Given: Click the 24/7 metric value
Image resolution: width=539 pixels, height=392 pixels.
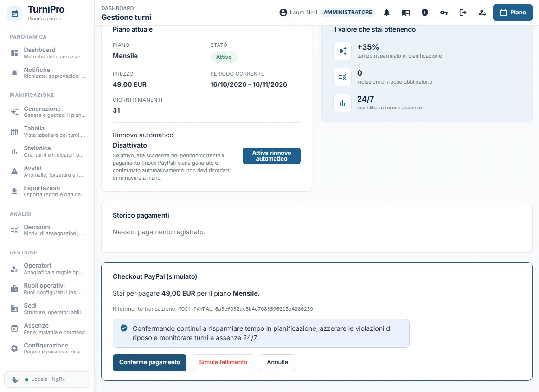Looking at the screenshot, I should (366, 99).
